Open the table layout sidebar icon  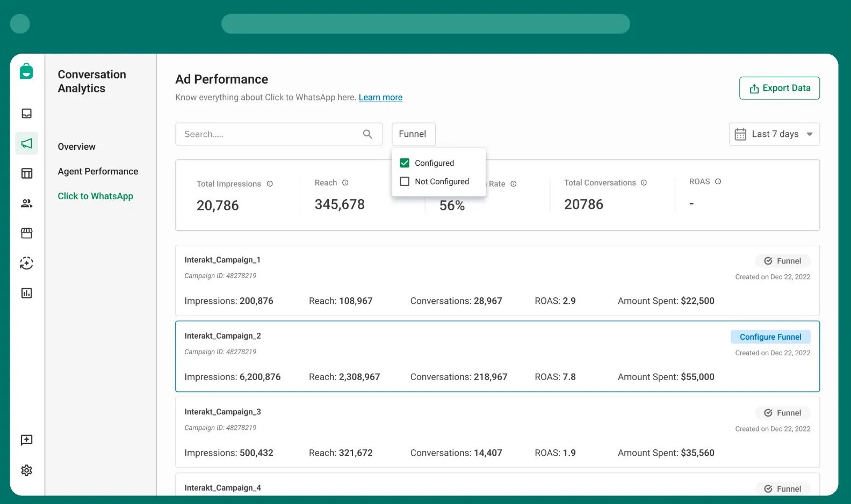[26, 173]
